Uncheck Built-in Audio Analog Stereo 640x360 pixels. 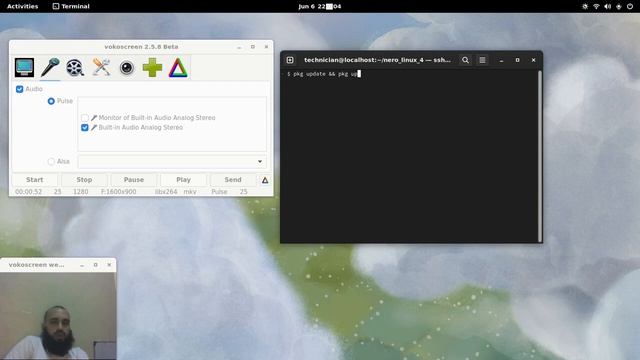[84, 127]
